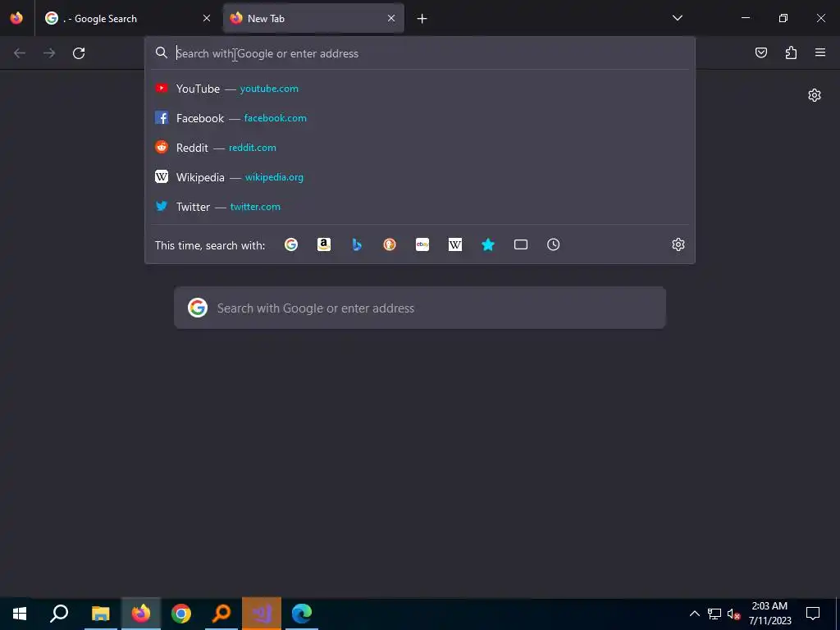Open the muted volume tray icon

[733, 614]
